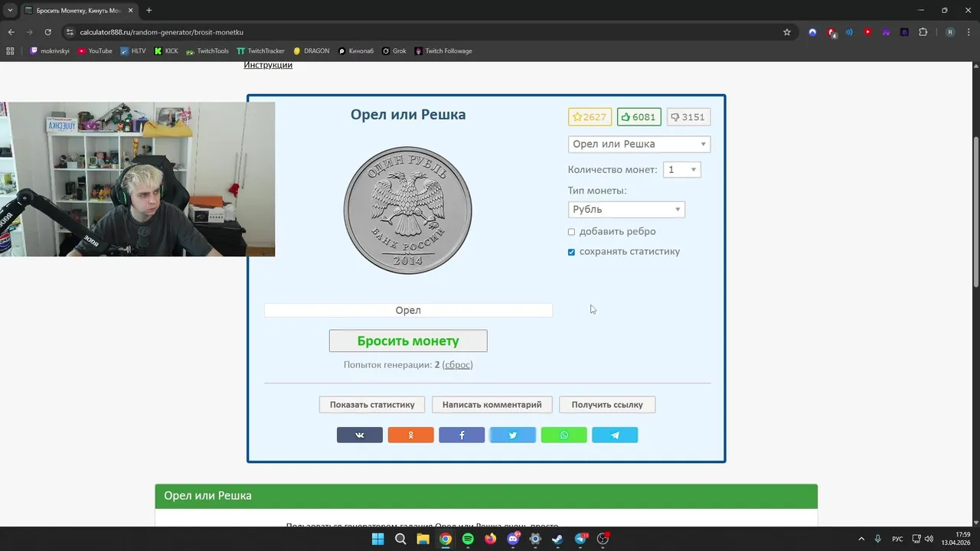
Task: View site information icon in address bar
Action: pos(70,32)
